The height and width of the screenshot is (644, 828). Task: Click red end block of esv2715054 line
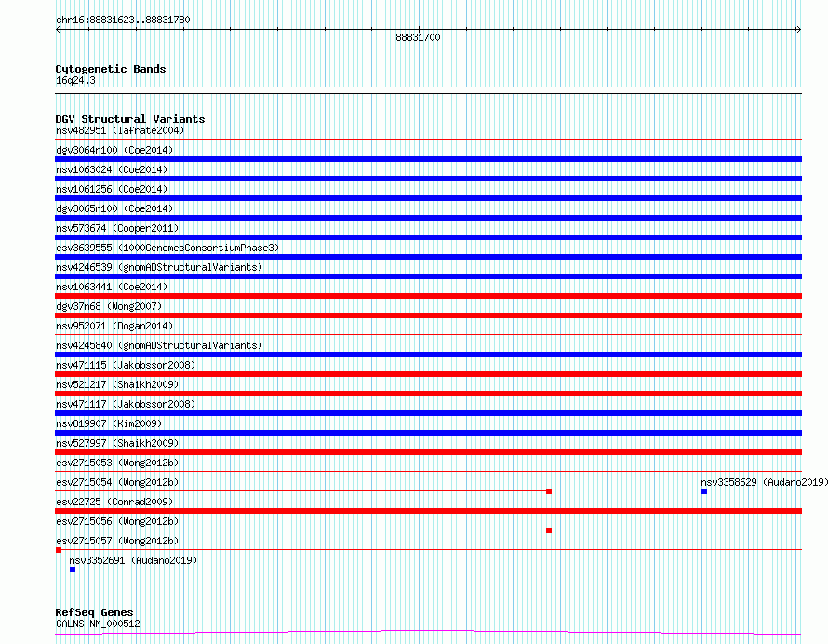click(549, 491)
